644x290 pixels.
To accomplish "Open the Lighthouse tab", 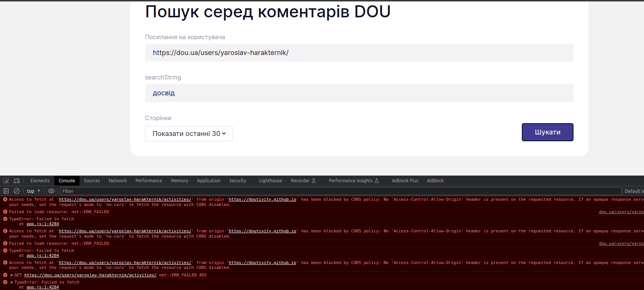I will 271,181.
